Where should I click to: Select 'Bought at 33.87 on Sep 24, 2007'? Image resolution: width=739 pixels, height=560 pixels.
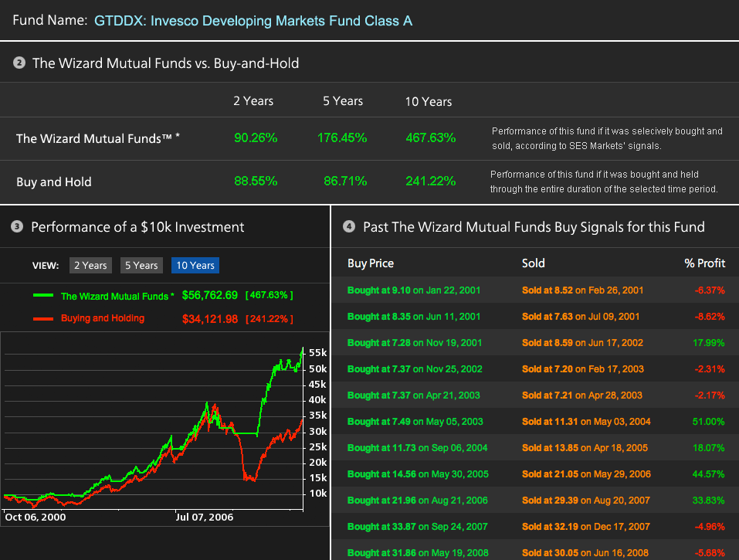pos(418,527)
